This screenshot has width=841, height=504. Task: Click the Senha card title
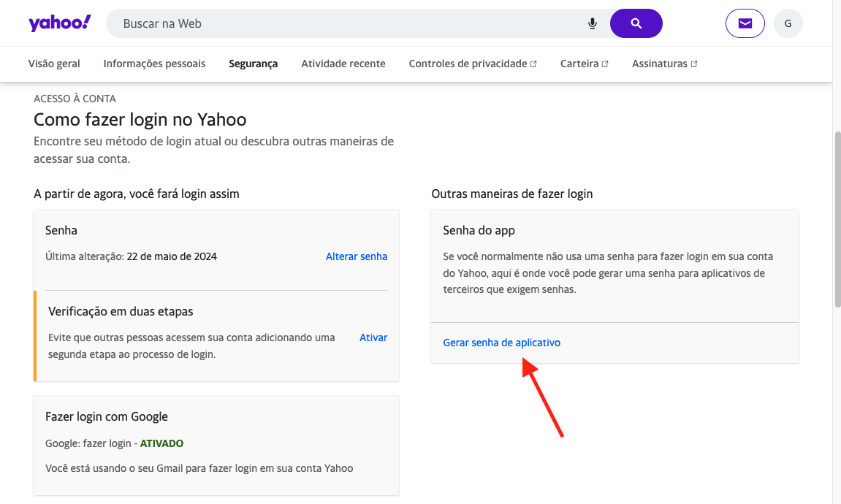click(61, 231)
